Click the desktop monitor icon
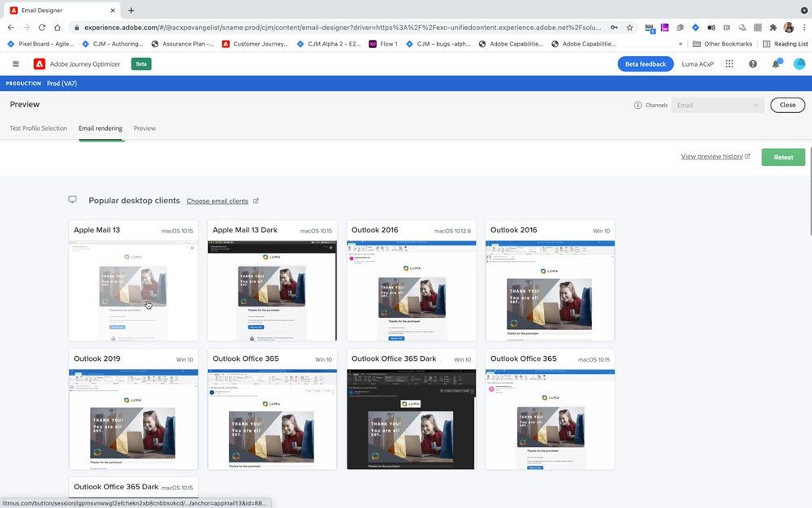Image resolution: width=812 pixels, height=508 pixels. (x=72, y=200)
